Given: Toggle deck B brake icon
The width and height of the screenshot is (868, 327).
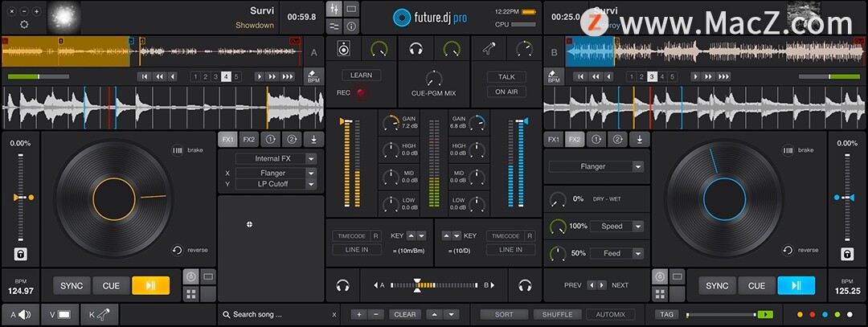Looking at the screenshot, I should (787, 150).
